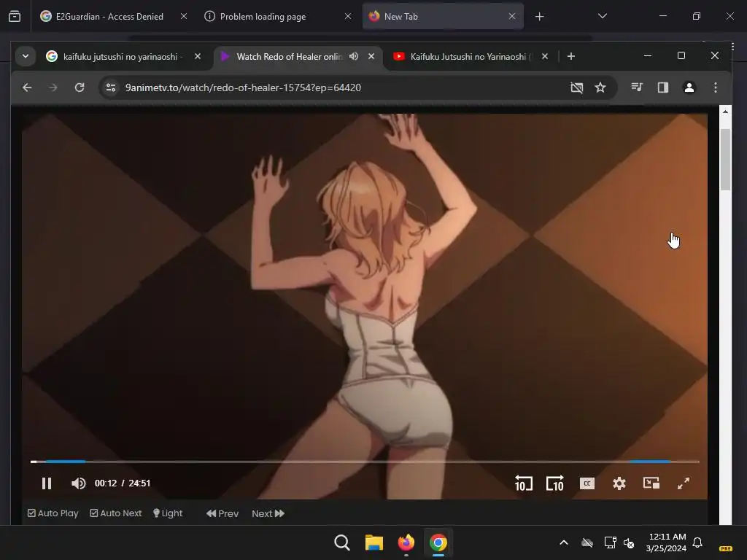Open Chrome media controls icon
This screenshot has width=747, height=560.
point(637,87)
